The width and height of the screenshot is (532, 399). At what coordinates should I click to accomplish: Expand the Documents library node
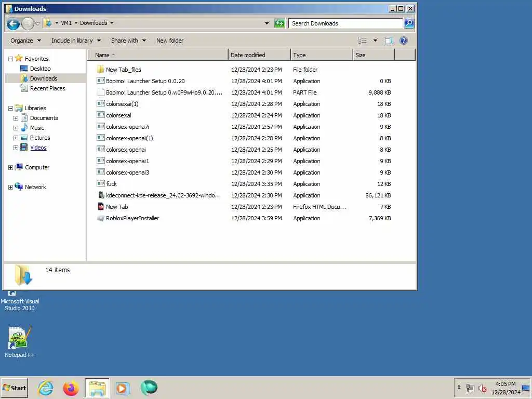pyautogui.click(x=16, y=118)
